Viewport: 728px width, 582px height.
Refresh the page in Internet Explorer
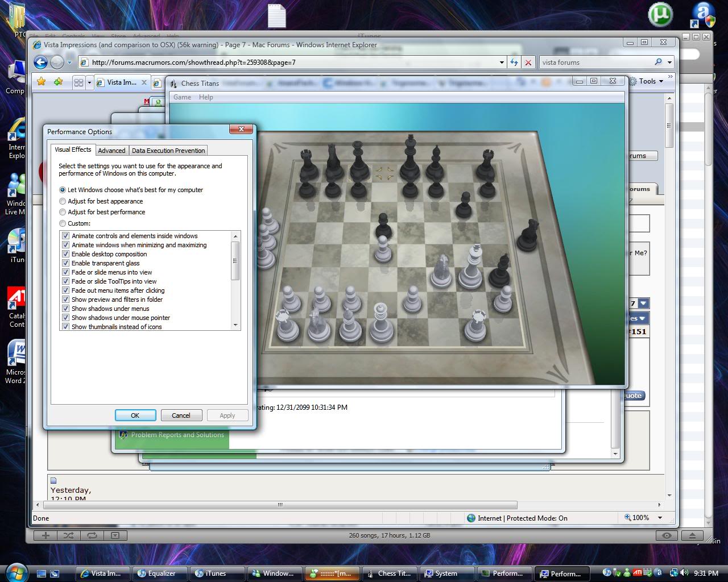[514, 63]
